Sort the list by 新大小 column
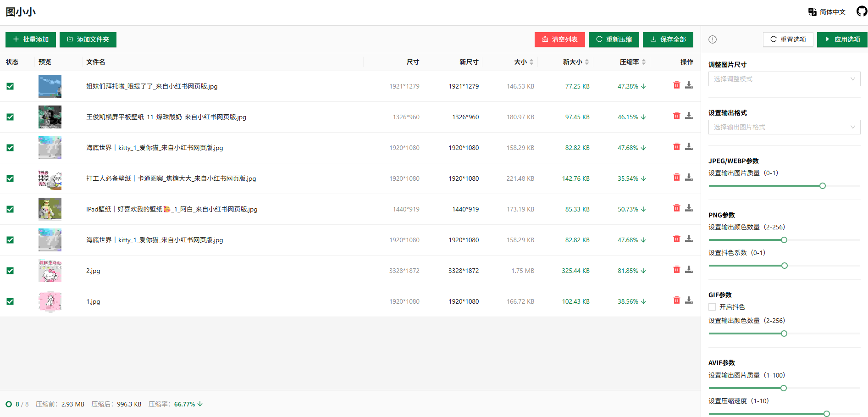This screenshot has height=417, width=868. (x=575, y=62)
